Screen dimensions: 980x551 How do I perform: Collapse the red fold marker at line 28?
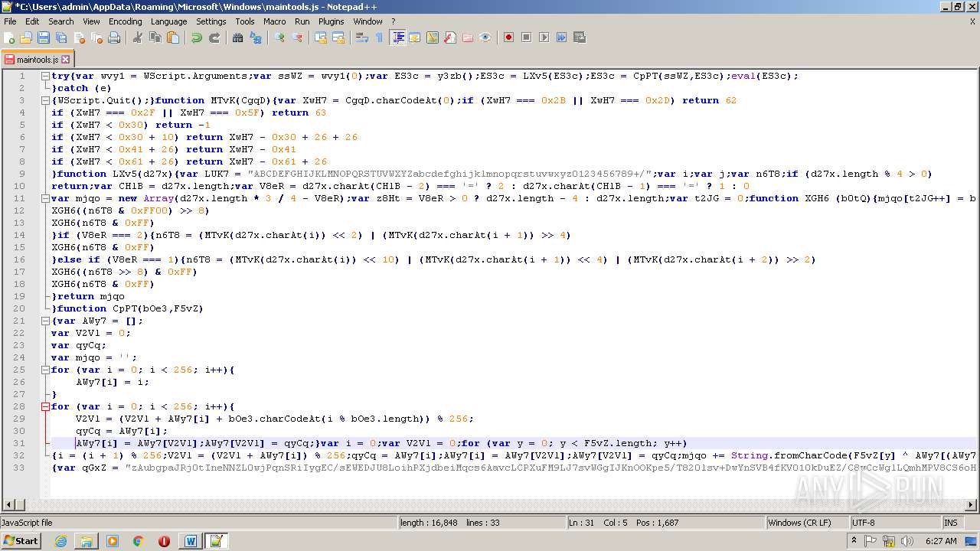[45, 406]
